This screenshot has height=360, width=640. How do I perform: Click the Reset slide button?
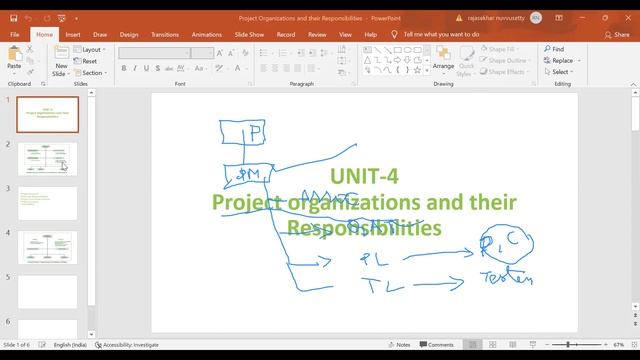86,61
